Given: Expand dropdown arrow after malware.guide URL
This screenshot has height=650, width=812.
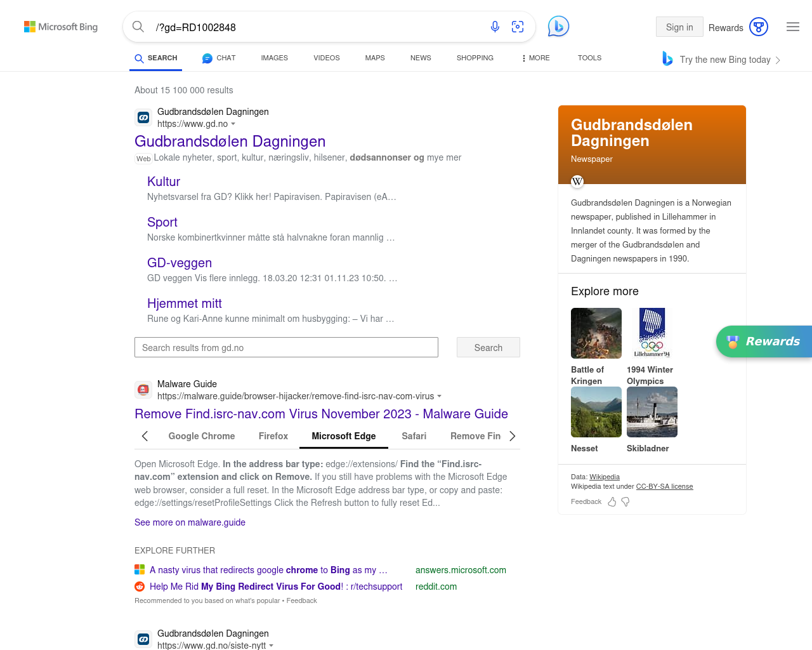Looking at the screenshot, I should pyautogui.click(x=440, y=397).
